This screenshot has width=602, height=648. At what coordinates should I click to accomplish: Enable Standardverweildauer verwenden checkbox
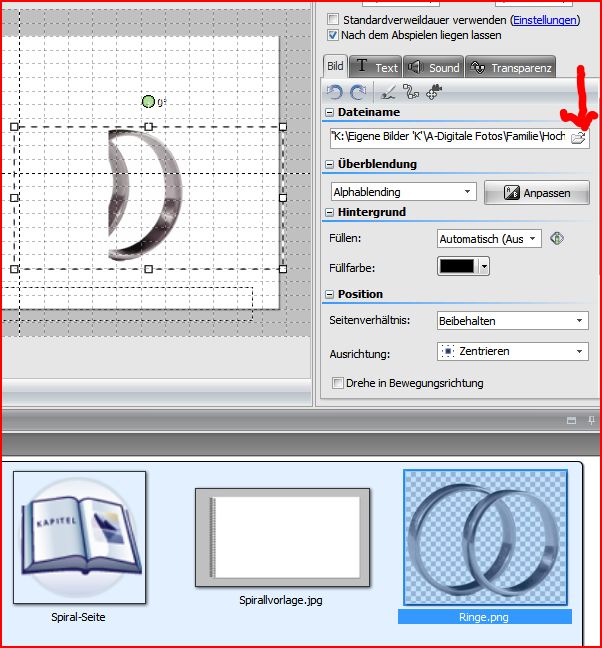point(334,19)
